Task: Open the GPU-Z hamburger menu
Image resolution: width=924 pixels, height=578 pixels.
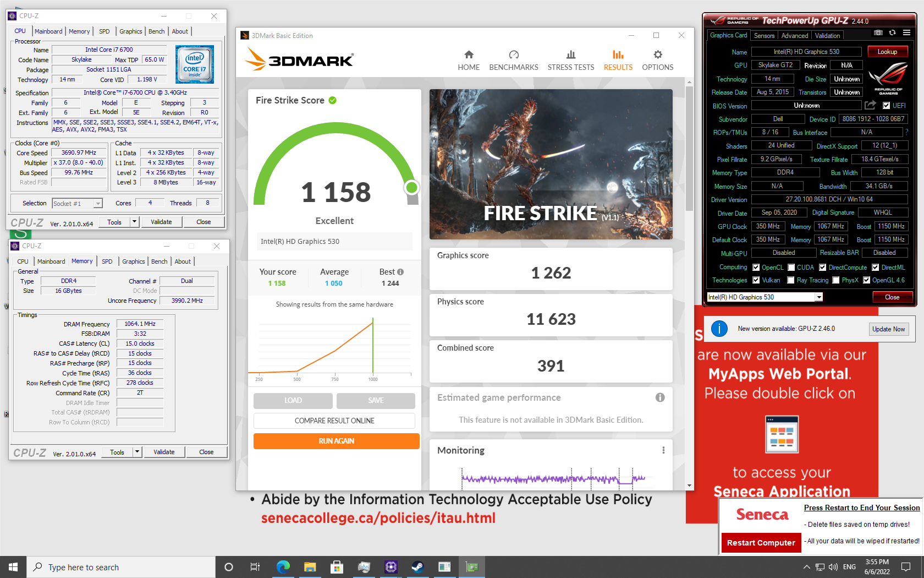Action: click(x=906, y=33)
